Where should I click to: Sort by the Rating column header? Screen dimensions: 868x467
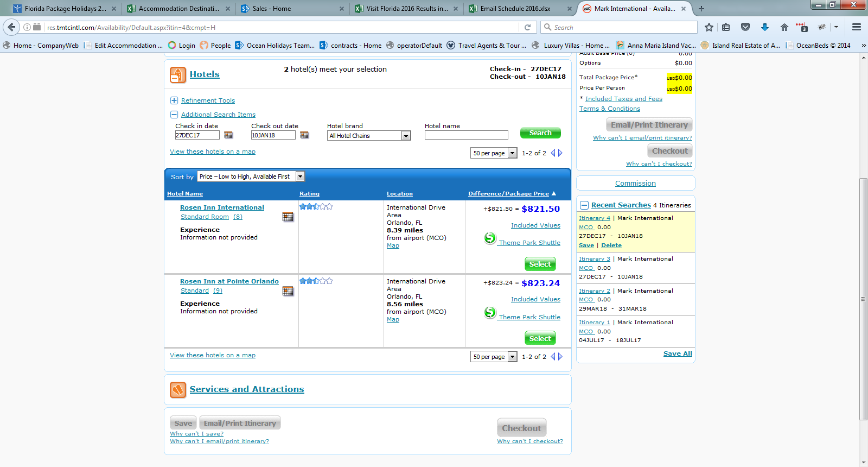(x=309, y=194)
